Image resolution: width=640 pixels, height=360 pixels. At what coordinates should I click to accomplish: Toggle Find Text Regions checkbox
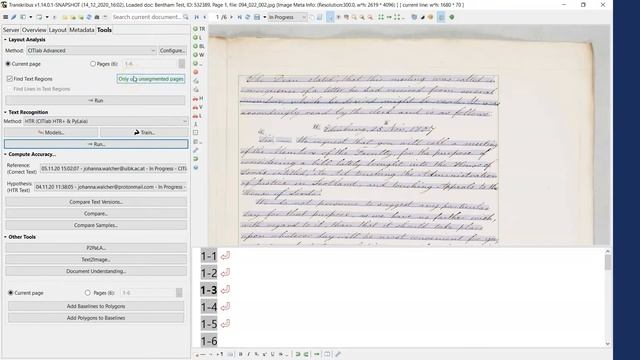pyautogui.click(x=10, y=79)
